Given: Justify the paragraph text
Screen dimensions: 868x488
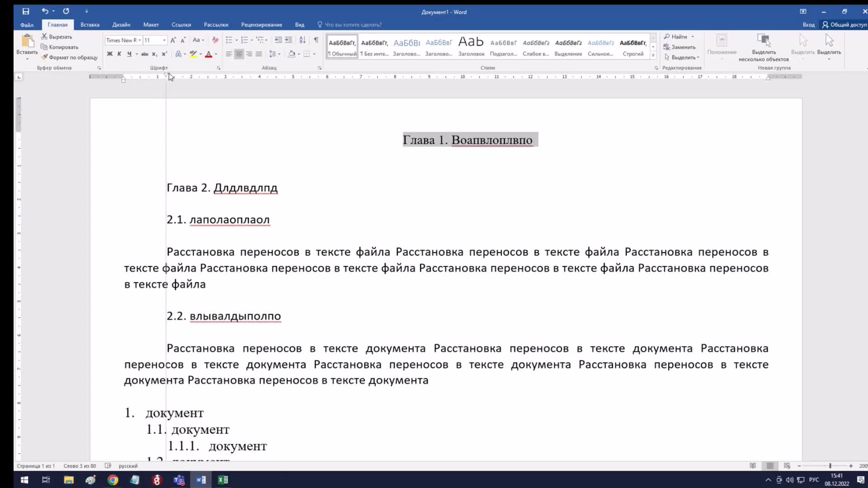Looking at the screenshot, I should 259,54.
